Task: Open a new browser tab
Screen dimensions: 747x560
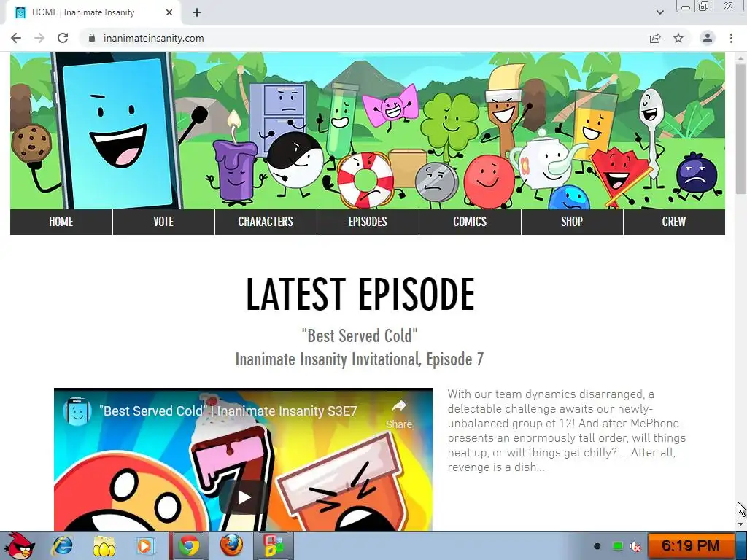Action: point(197,12)
